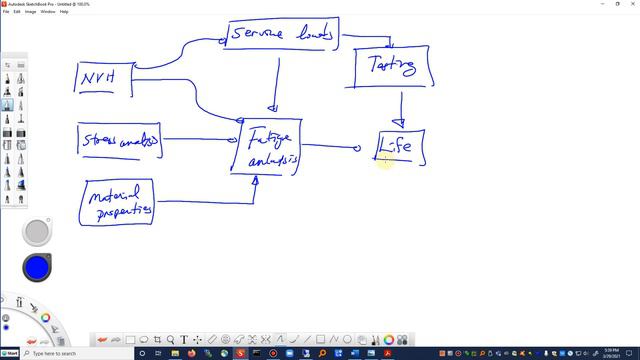Click the lagoon undo arrow
The image size is (640, 360).
pyautogui.click(x=31, y=341)
